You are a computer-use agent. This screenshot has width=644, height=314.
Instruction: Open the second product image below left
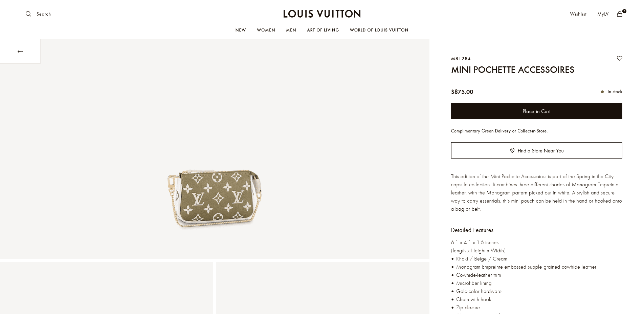click(x=107, y=288)
